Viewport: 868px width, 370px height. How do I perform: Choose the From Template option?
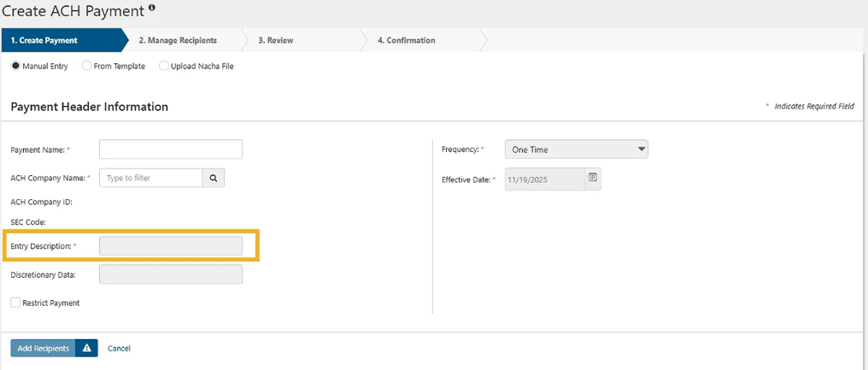pos(87,66)
